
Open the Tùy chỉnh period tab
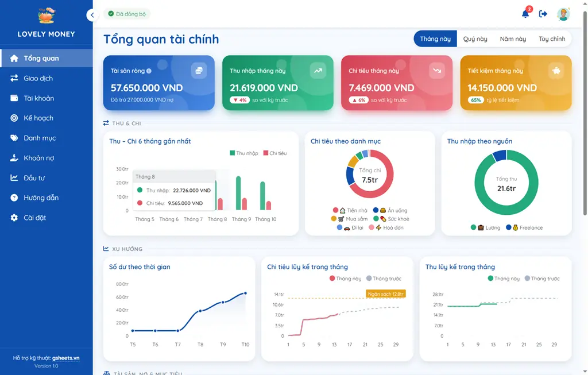tap(552, 38)
